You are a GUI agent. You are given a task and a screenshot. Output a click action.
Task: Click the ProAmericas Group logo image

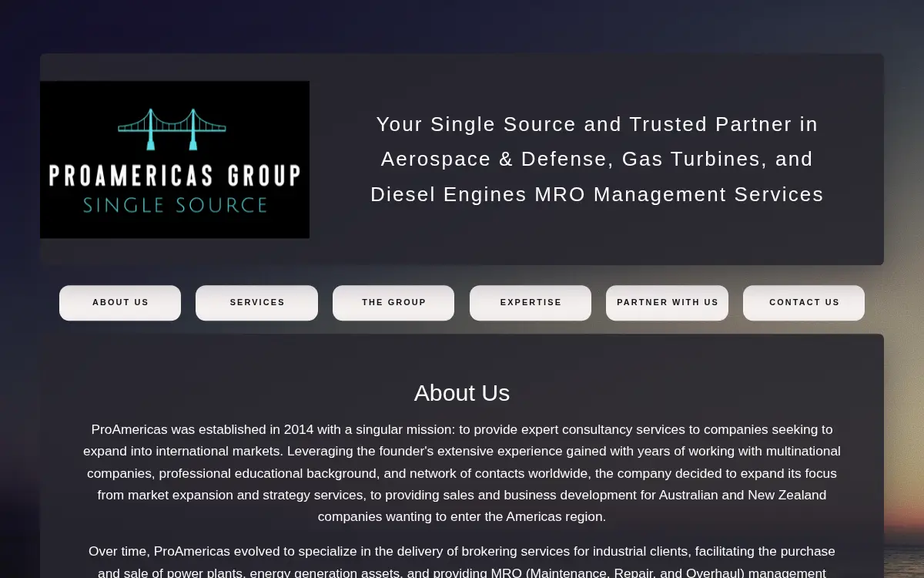pyautogui.click(x=175, y=160)
